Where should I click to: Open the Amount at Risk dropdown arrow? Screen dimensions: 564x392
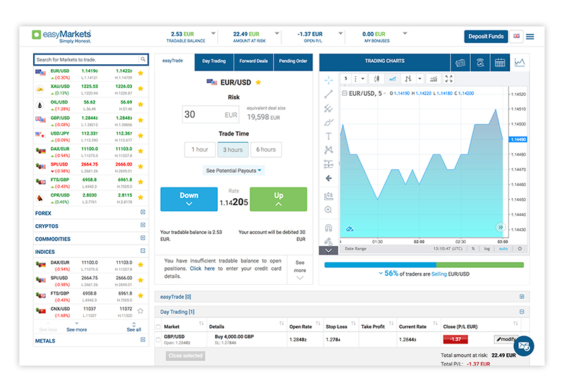click(277, 33)
